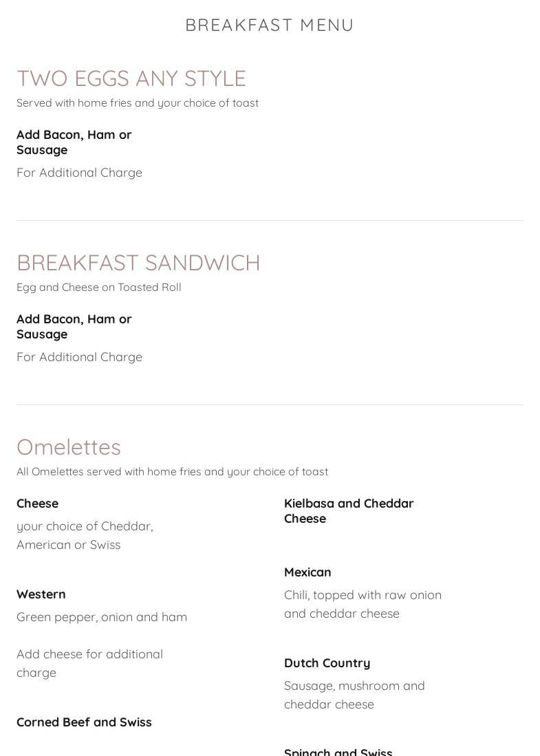Click the Egg and Cheese on Toasted Roll text

pos(99,288)
